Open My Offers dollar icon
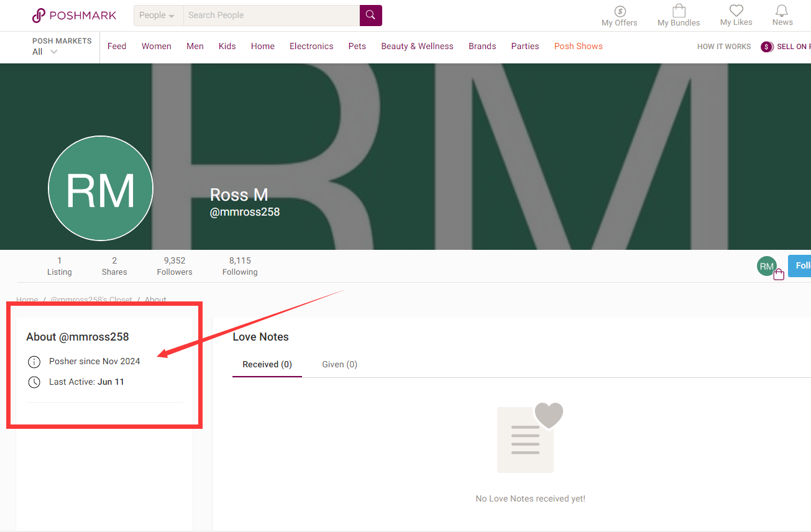The width and height of the screenshot is (811, 532). [620, 11]
